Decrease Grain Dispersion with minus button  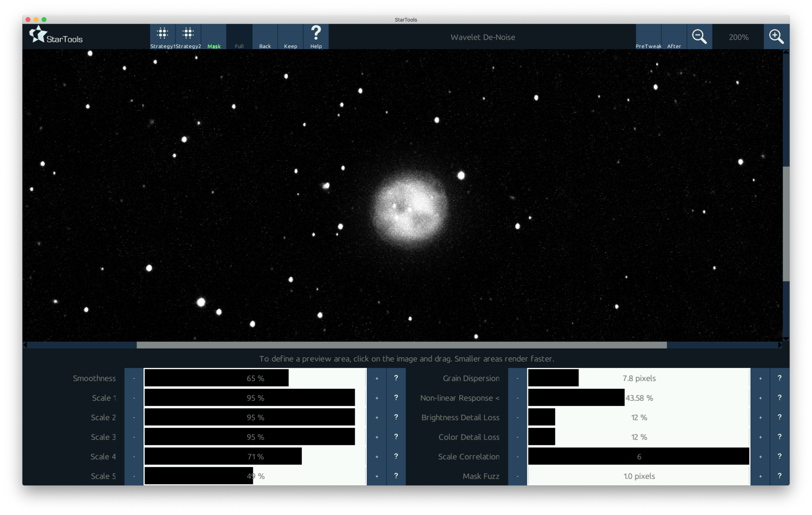coord(517,378)
